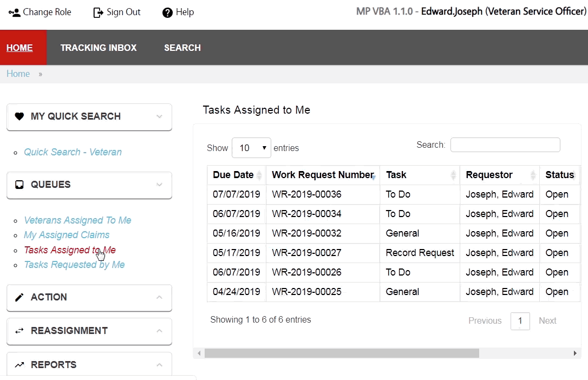Click the pencil icon beside ACTION
This screenshot has height=380, width=588.
(19, 297)
